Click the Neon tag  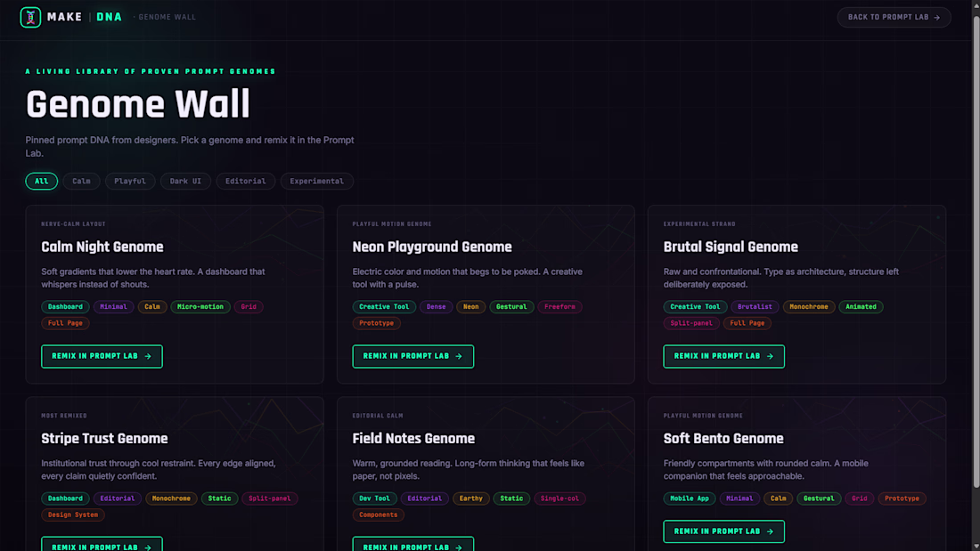tap(470, 307)
